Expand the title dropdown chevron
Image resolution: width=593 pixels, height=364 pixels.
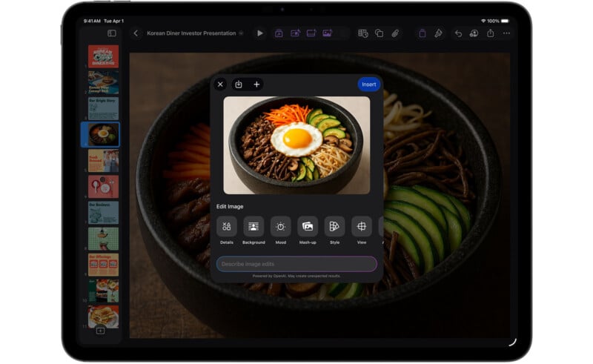[x=241, y=33]
